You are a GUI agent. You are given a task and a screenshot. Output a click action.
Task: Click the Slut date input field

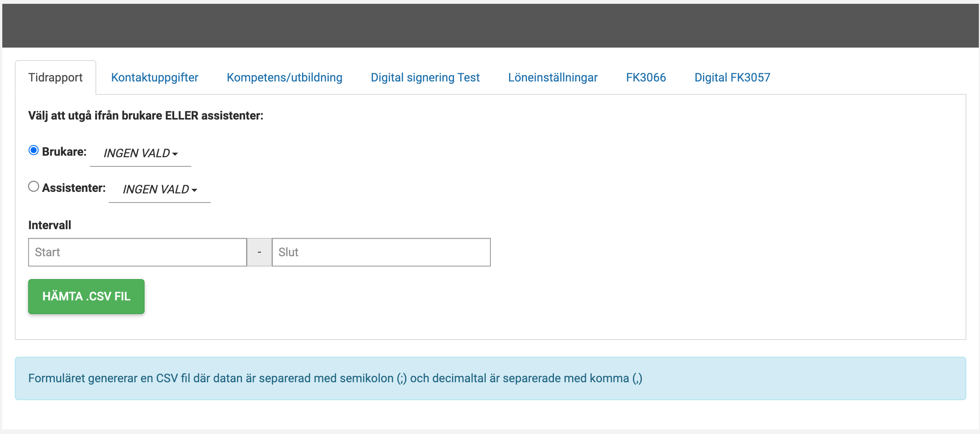[x=381, y=252]
